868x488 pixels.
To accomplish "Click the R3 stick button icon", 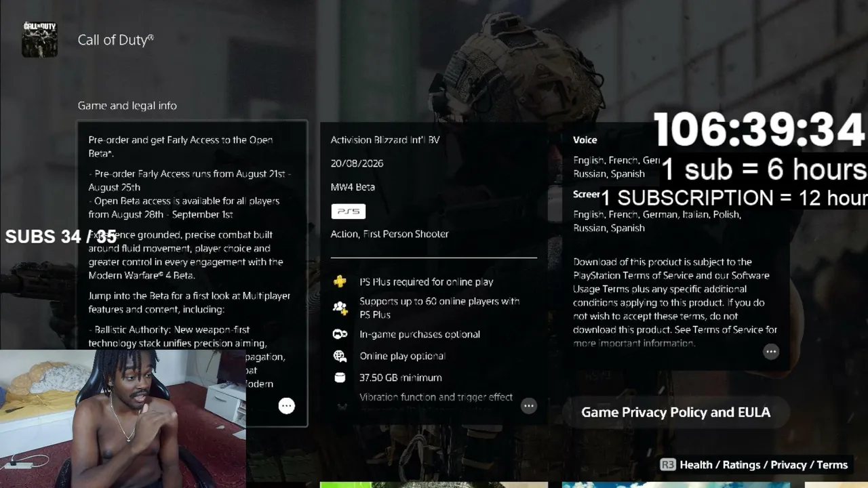I will [x=668, y=465].
